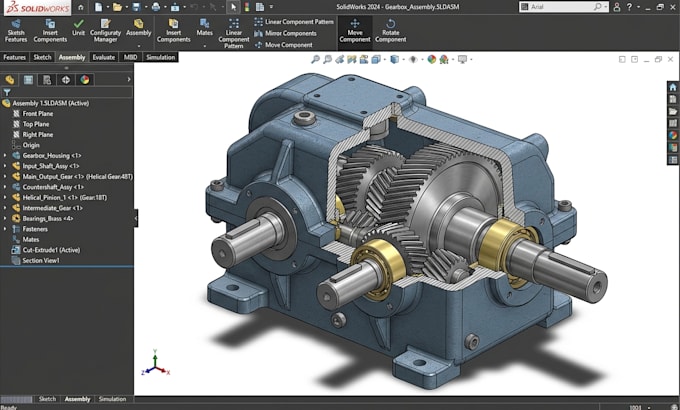Click the filter funnel icon above the tree
This screenshot has width=680, height=410.
coord(7,92)
